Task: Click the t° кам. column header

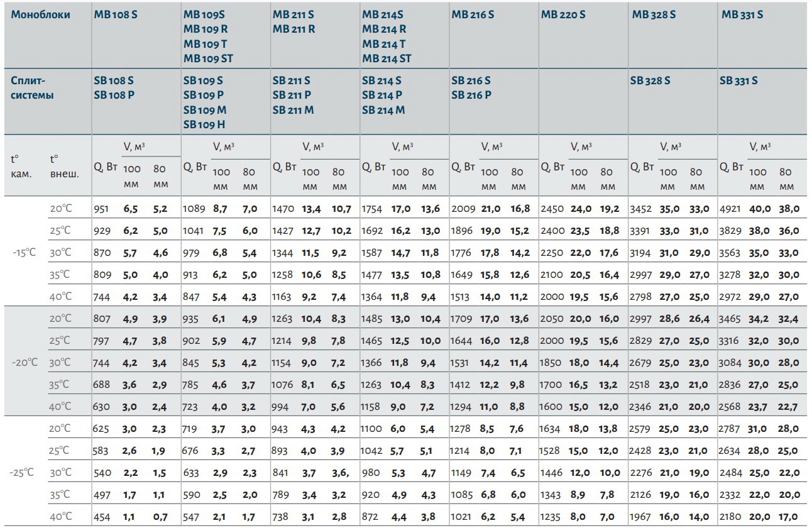Action: (x=21, y=166)
